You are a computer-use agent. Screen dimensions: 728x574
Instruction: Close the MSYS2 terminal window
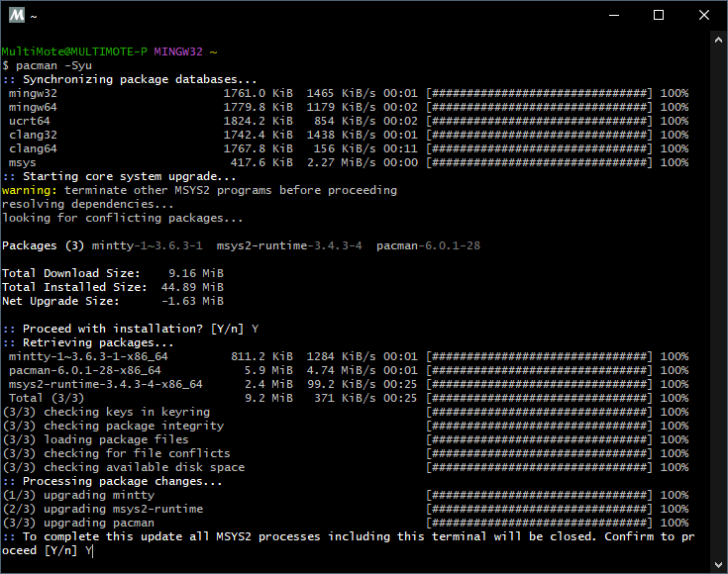(x=704, y=15)
